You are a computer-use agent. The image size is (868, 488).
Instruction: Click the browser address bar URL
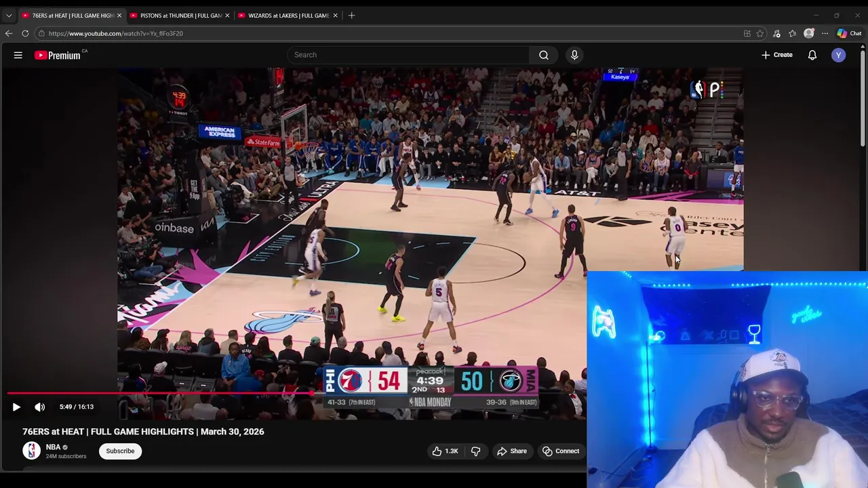point(116,33)
